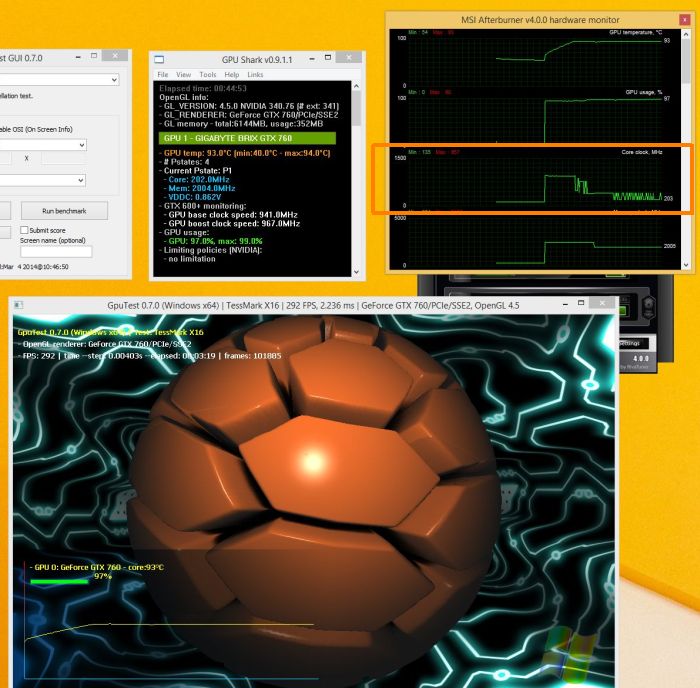This screenshot has width=700, height=688.
Task: Click the 'Mem: 2004.0MHz' line
Action: pyautogui.click(x=201, y=188)
